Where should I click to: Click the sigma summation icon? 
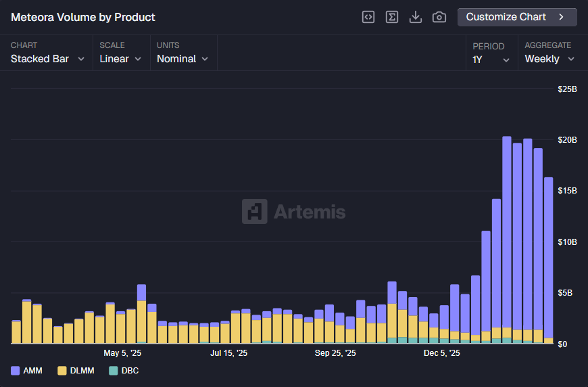click(x=391, y=17)
